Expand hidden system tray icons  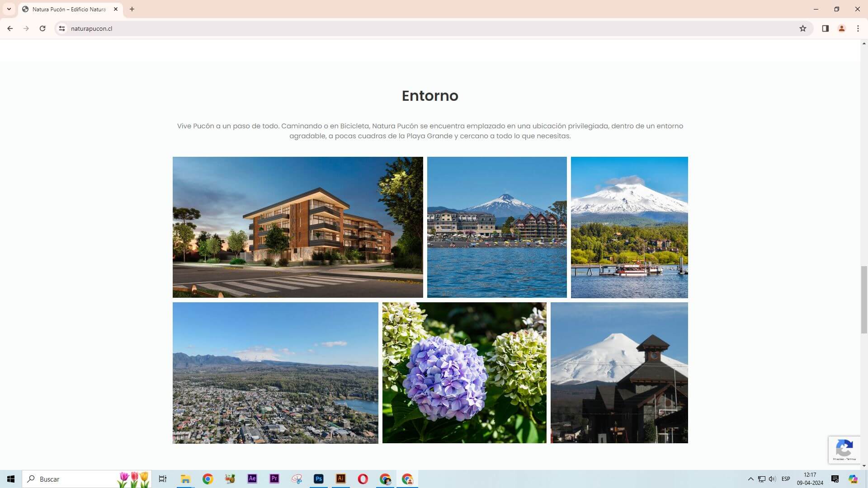pos(750,479)
